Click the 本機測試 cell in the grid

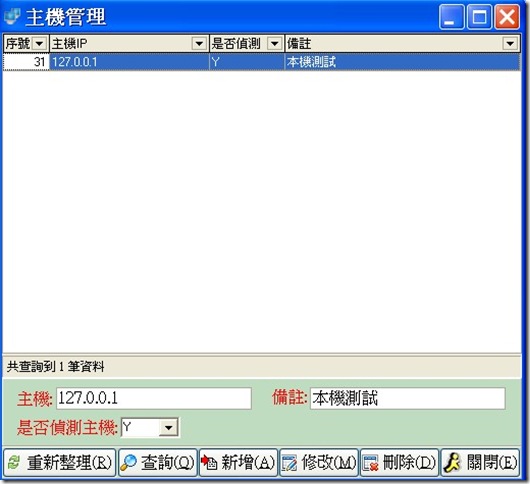[x=402, y=62]
